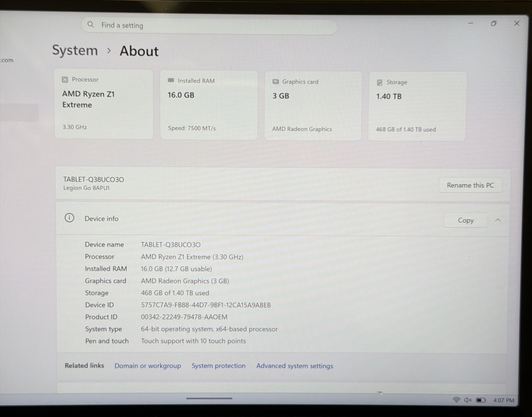The width and height of the screenshot is (532, 417).
Task: Minimize the Settings window
Action: tap(470, 23)
